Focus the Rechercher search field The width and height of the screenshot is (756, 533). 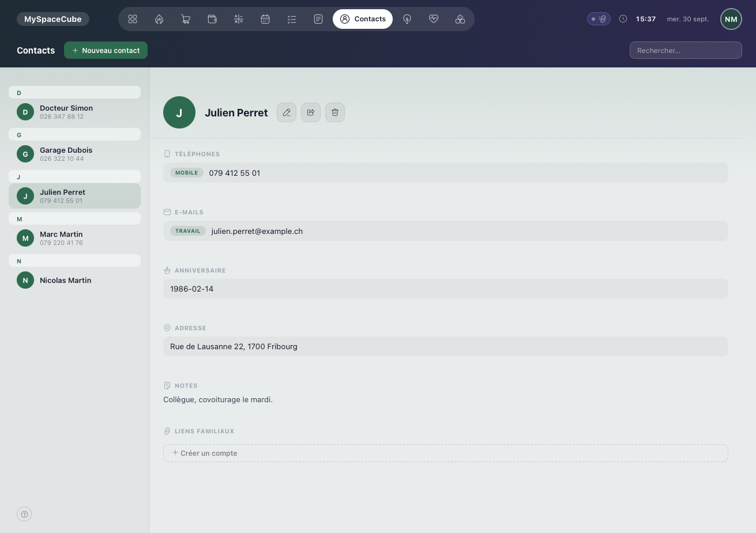(x=686, y=50)
